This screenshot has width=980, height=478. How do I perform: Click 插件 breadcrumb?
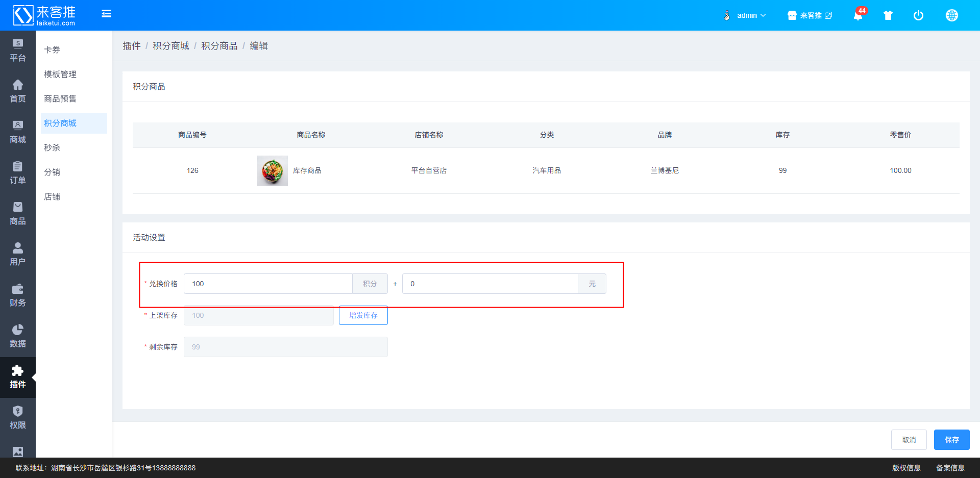click(132, 46)
